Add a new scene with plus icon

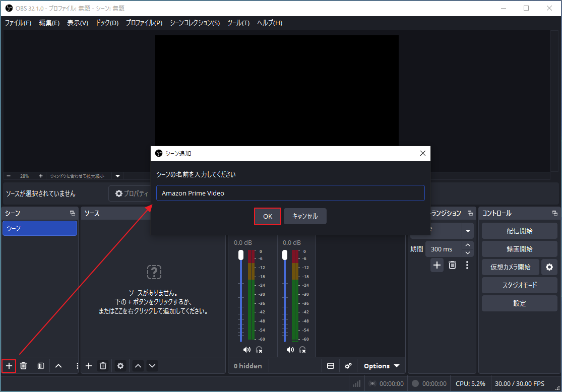[x=9, y=366]
